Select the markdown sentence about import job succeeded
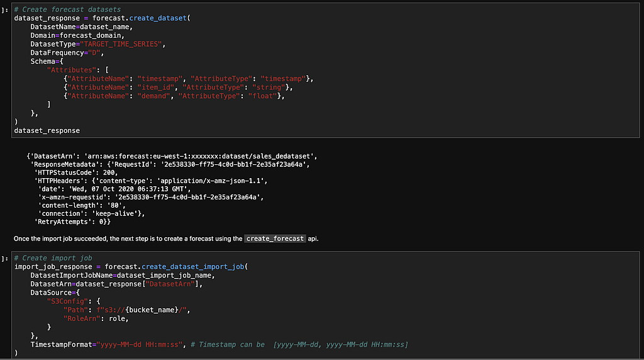 pyautogui.click(x=166, y=239)
